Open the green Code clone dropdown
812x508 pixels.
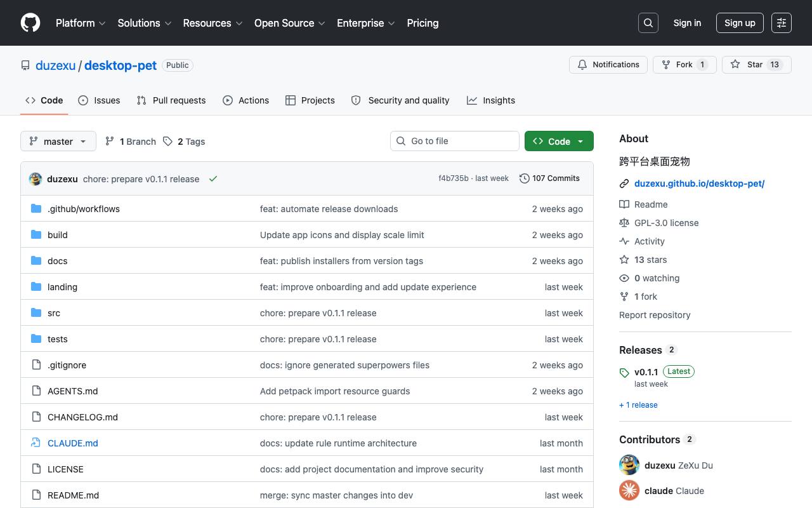(559, 141)
